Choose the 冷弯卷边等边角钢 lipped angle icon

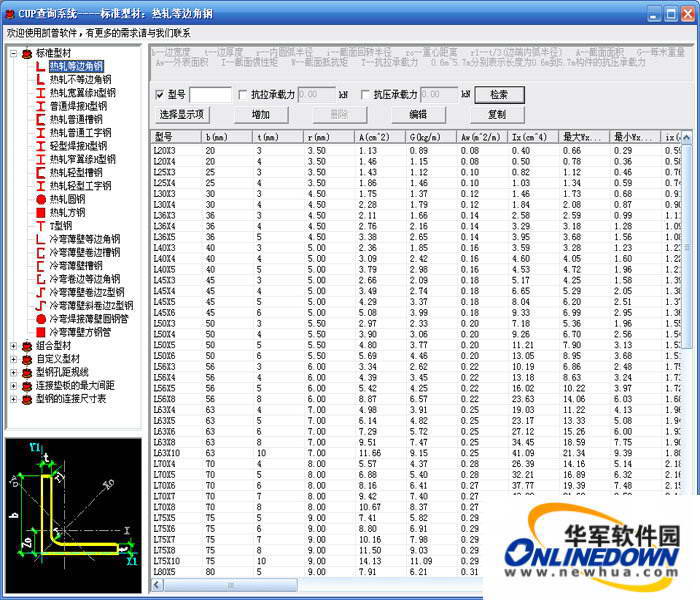41,279
